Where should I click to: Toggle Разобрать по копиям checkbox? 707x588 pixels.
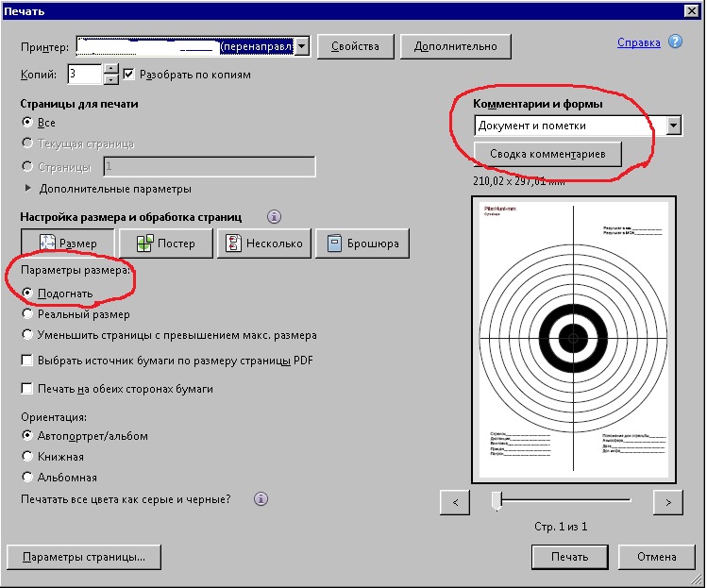(129, 74)
